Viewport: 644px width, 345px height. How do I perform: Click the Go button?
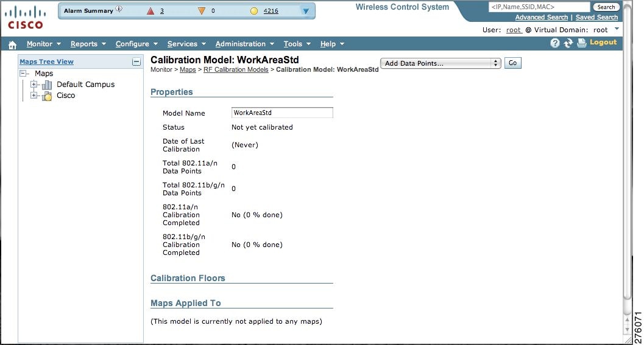[x=512, y=63]
